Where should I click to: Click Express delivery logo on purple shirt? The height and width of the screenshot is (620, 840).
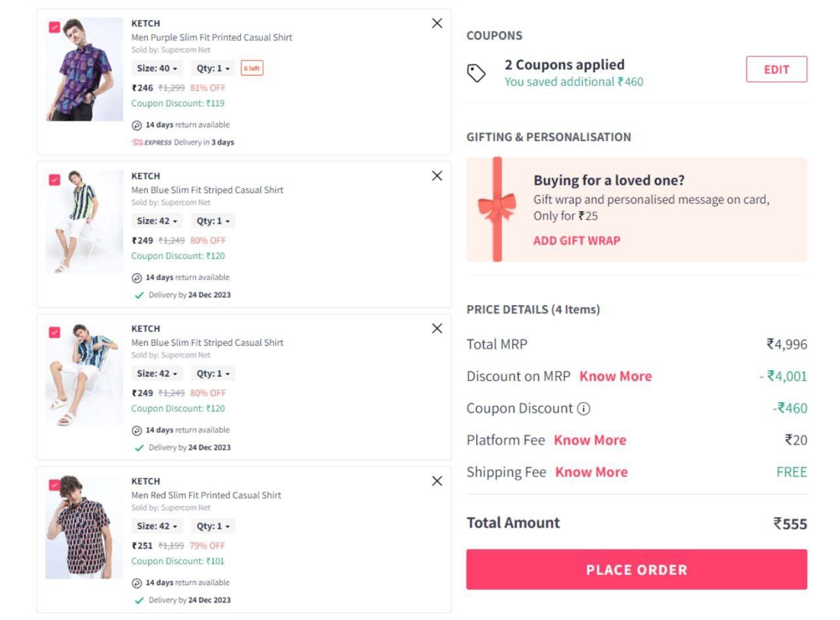pyautogui.click(x=152, y=142)
